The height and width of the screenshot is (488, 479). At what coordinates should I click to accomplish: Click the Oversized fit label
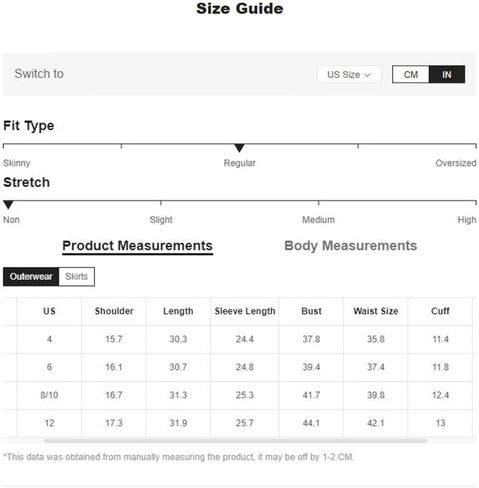[456, 163]
